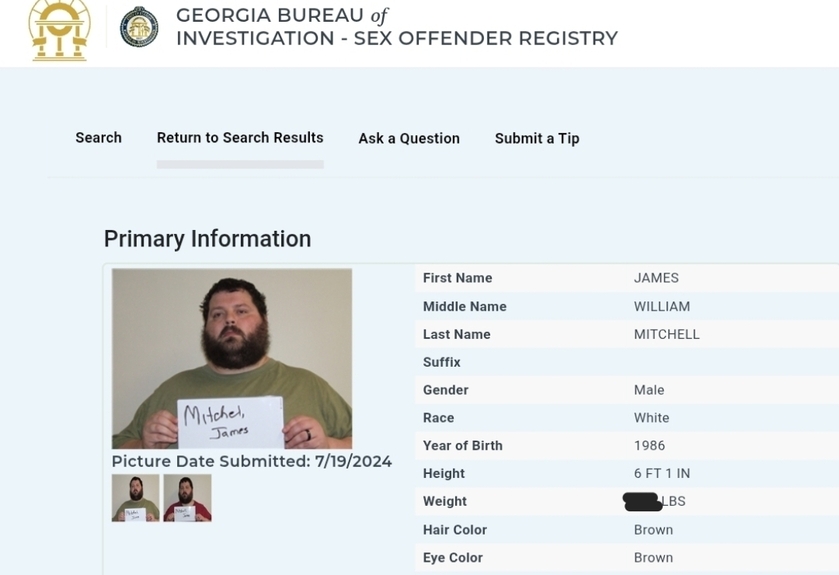Viewport: 839px width, 575px height.
Task: Select the red shirt photo thumbnail
Action: [x=187, y=498]
